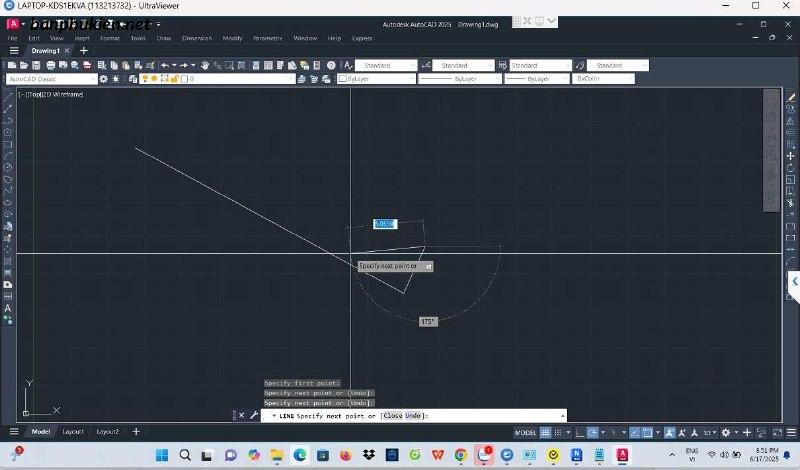Click the Undo arrow icon
The height and width of the screenshot is (470, 800).
point(164,65)
